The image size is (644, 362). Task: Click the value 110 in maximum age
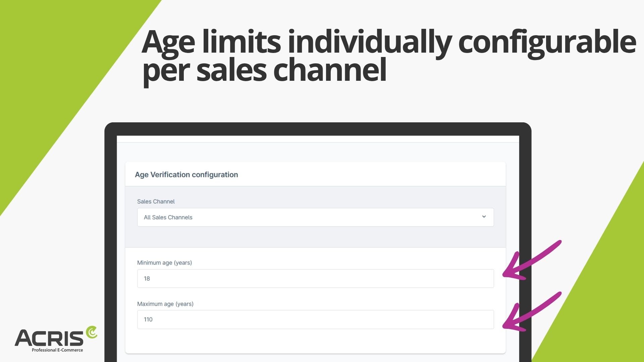point(148,319)
